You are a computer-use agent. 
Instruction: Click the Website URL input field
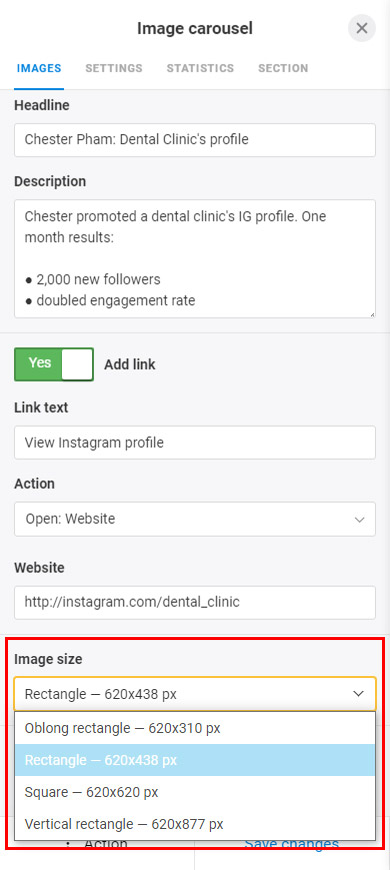coord(195,603)
